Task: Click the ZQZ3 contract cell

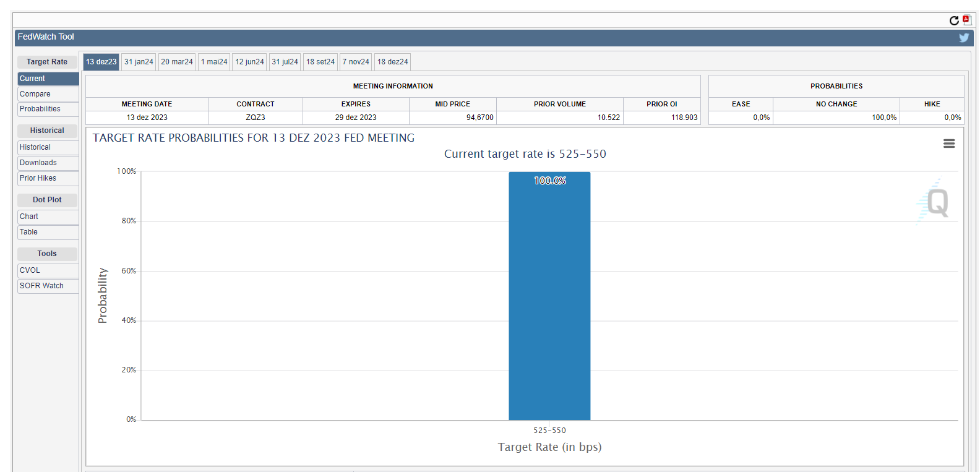Action: (256, 118)
